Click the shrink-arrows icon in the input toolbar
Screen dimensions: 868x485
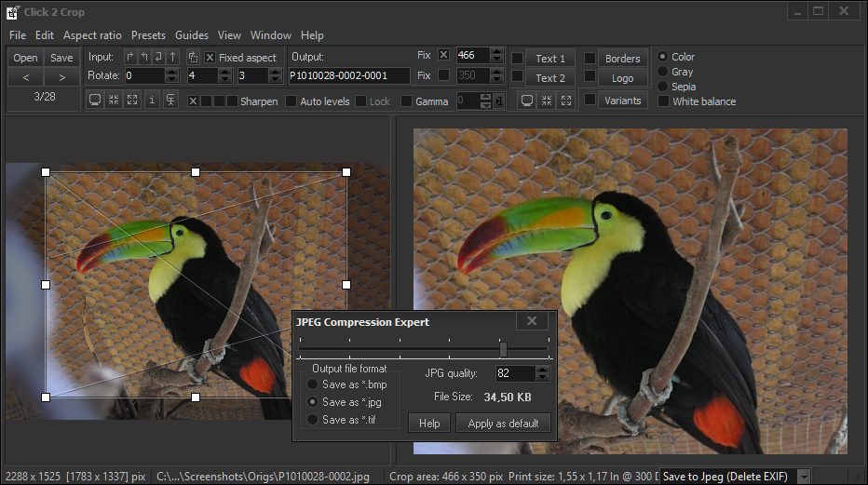(x=114, y=101)
